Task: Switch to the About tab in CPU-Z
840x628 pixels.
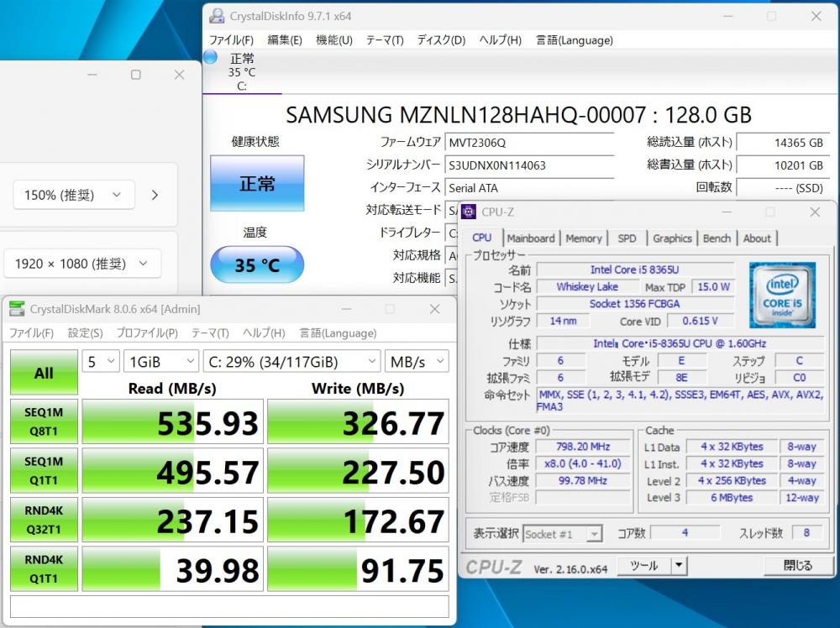Action: pyautogui.click(x=757, y=238)
